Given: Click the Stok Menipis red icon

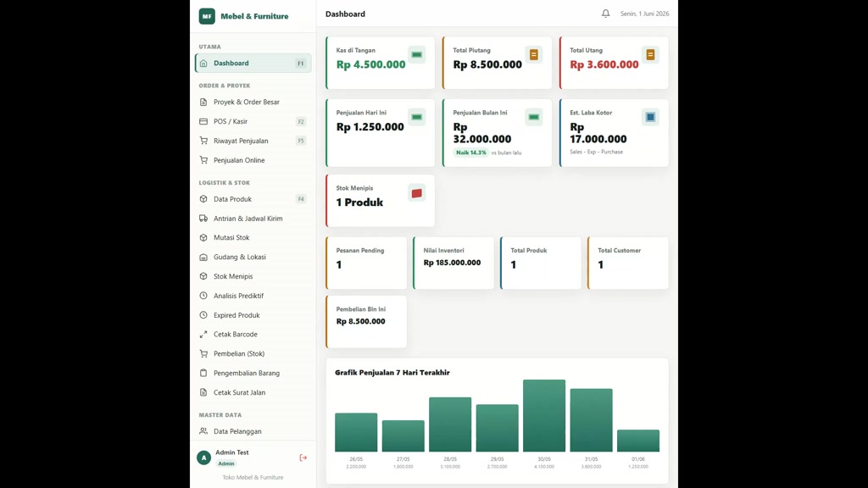Looking at the screenshot, I should point(417,193).
